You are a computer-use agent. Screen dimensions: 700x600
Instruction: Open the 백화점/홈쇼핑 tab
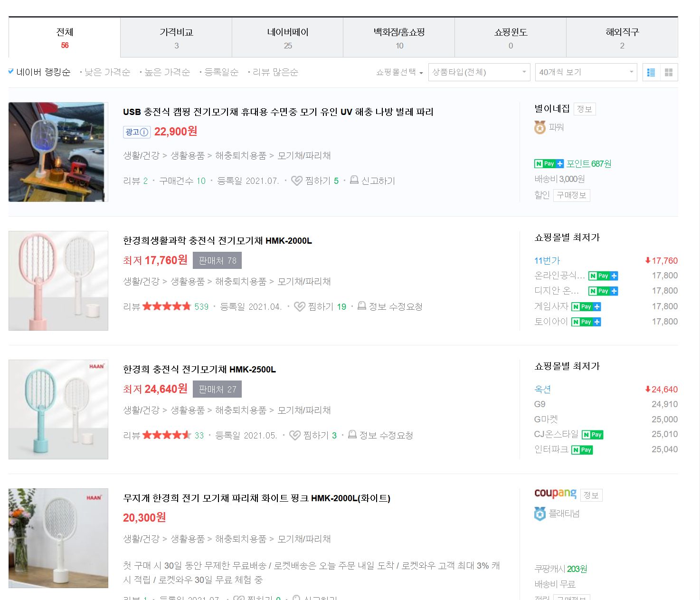pyautogui.click(x=399, y=38)
